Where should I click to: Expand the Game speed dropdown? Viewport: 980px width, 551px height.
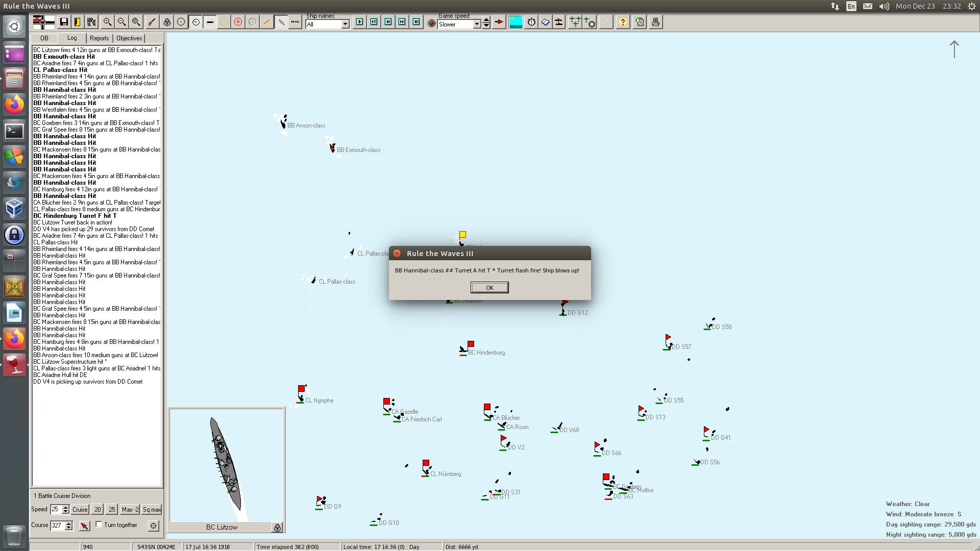pyautogui.click(x=477, y=24)
